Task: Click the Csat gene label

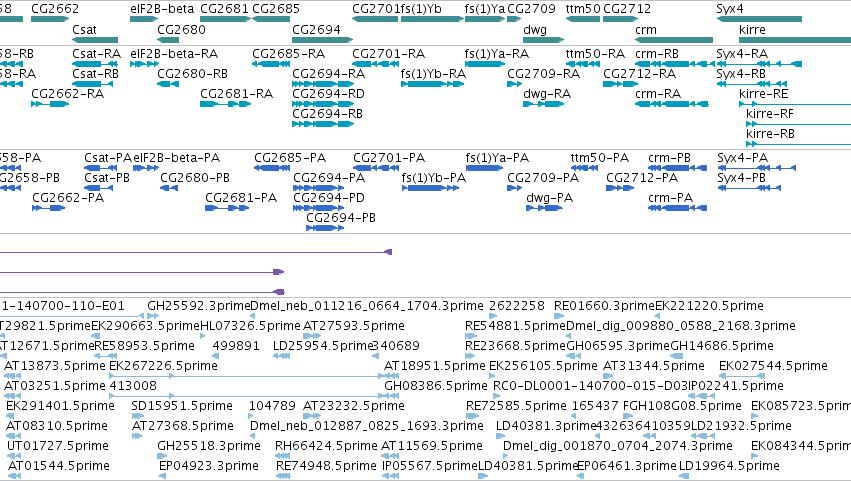Action: [84, 29]
